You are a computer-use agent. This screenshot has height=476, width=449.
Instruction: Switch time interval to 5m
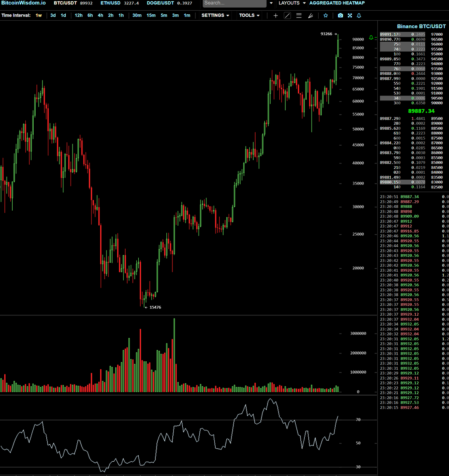coord(164,15)
